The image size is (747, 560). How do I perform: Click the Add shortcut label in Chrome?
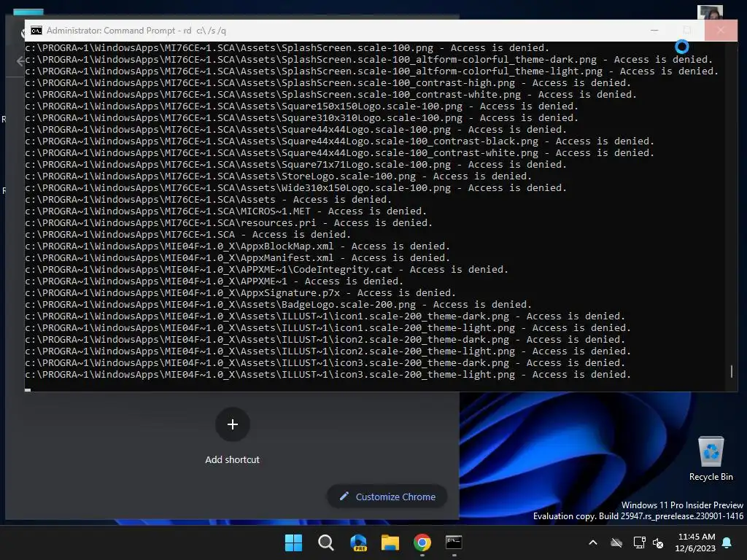pyautogui.click(x=233, y=459)
